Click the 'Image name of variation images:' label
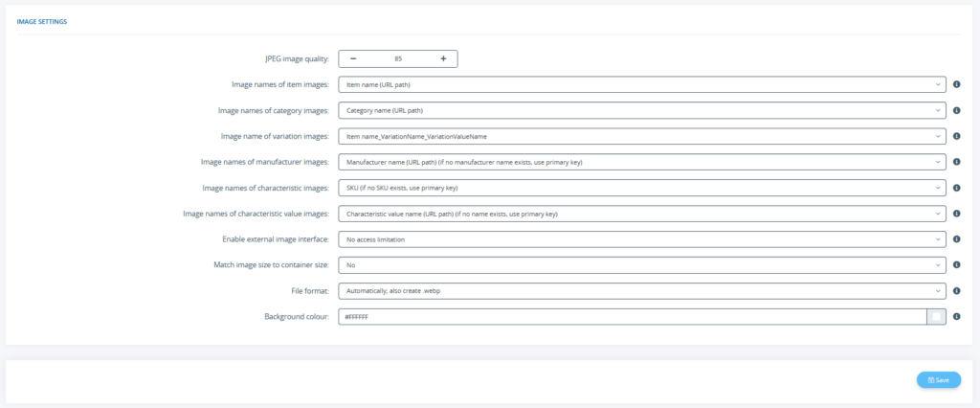Viewport: 980px width, 408px height. 275,136
